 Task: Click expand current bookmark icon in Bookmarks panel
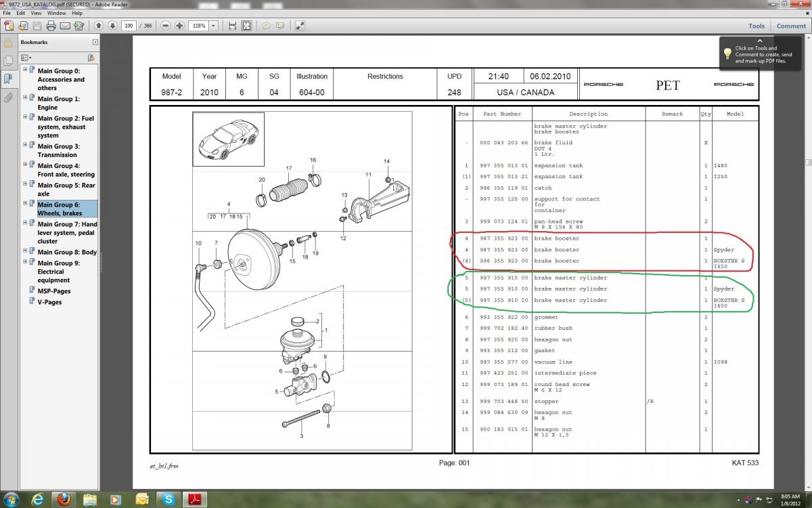click(91, 58)
